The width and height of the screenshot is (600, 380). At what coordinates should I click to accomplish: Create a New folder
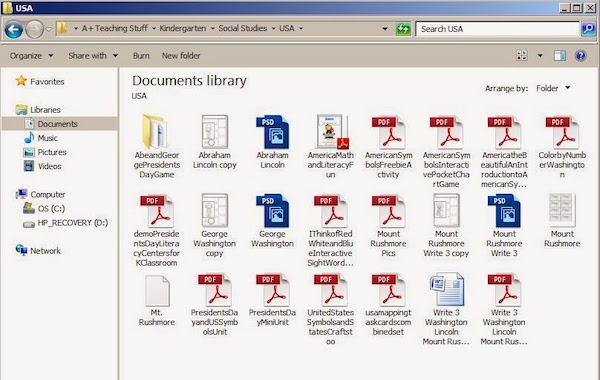tap(181, 56)
